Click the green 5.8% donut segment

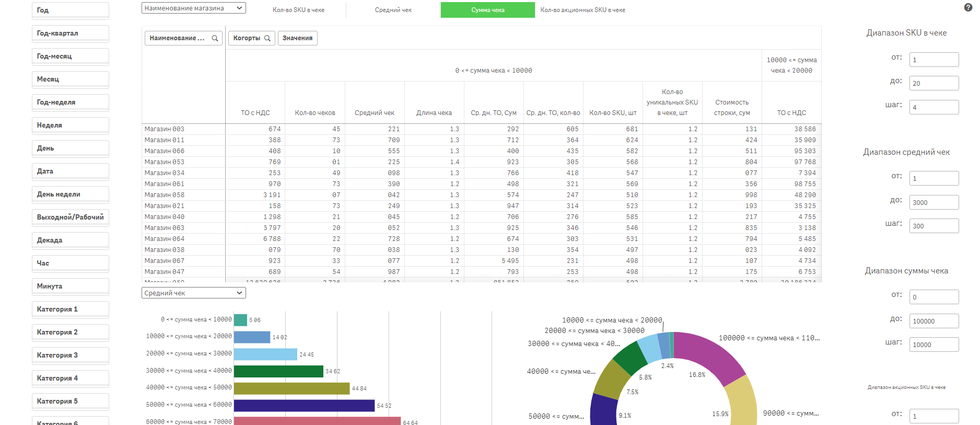point(631,358)
